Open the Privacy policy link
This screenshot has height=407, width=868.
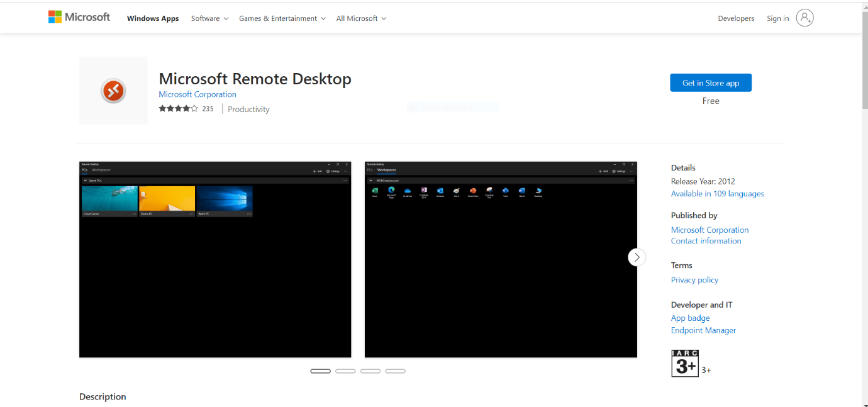click(694, 280)
